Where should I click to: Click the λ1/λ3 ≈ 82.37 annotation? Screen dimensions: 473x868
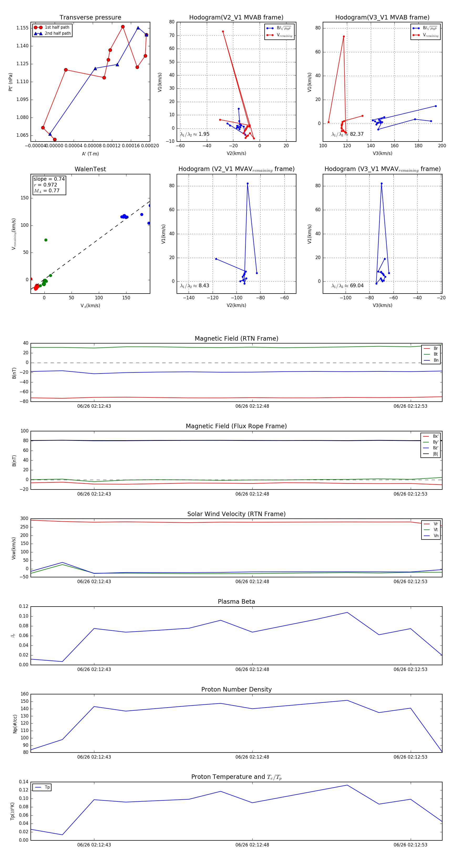coord(347,134)
